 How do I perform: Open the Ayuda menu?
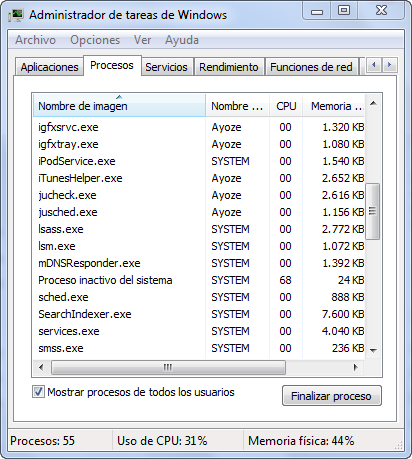click(x=182, y=40)
